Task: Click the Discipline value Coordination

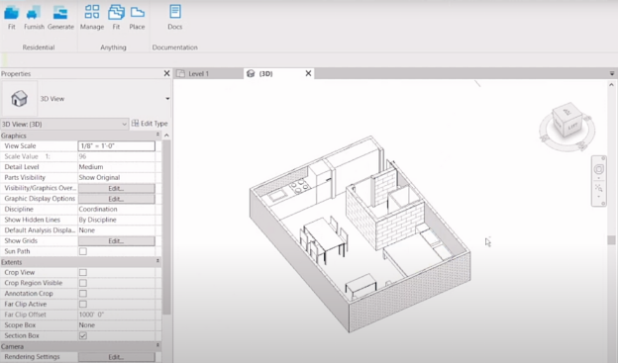Action: (98, 209)
